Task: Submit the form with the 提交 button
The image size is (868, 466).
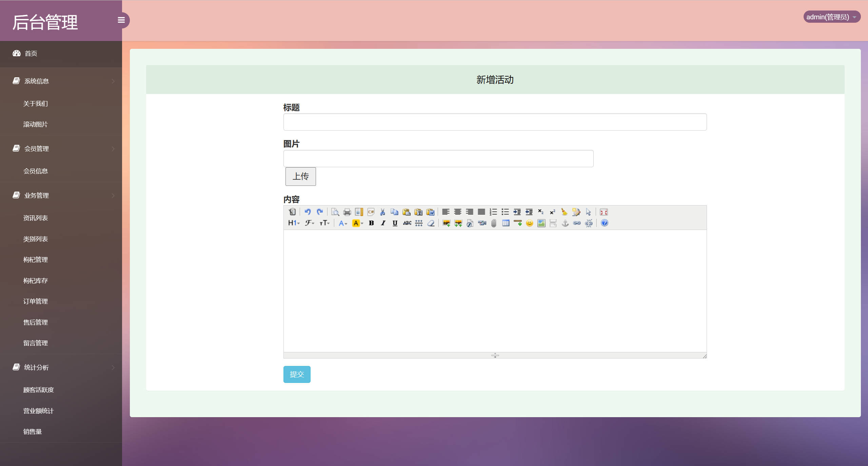Action: point(296,374)
